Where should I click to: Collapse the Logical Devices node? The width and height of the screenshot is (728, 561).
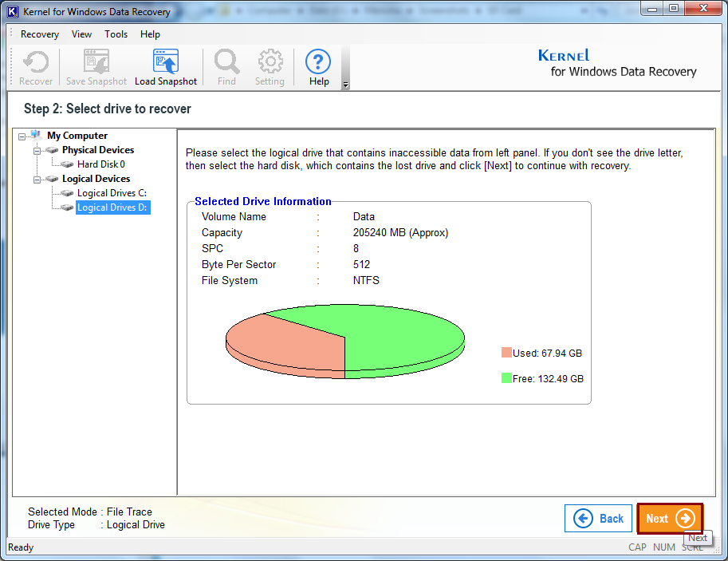(x=37, y=179)
